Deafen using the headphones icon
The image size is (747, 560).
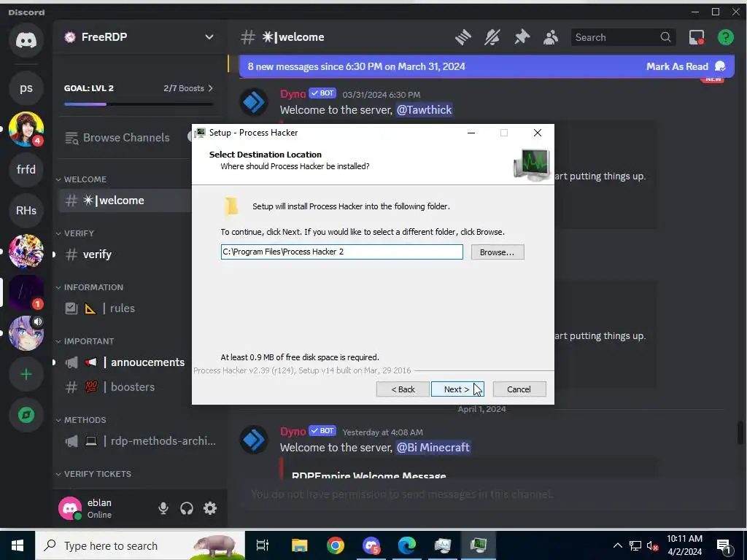click(x=187, y=508)
